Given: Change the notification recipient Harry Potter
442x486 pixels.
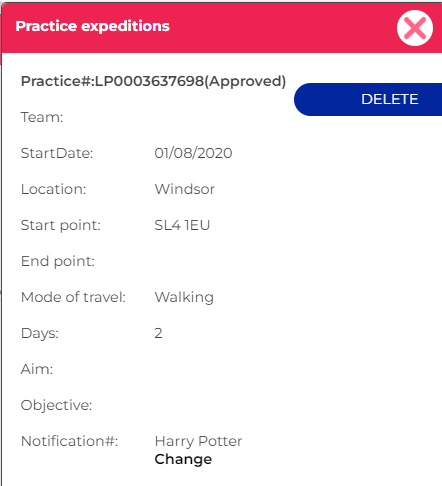Looking at the screenshot, I should coord(183,459).
